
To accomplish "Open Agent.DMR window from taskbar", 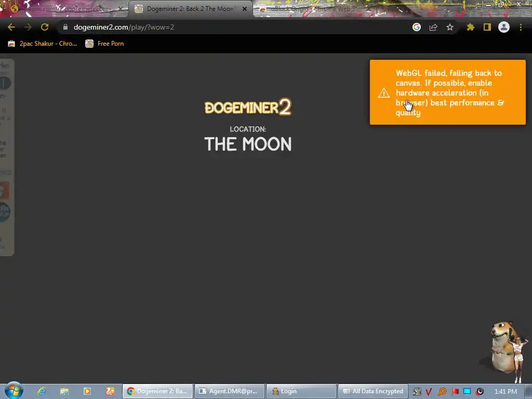I will tap(230, 391).
